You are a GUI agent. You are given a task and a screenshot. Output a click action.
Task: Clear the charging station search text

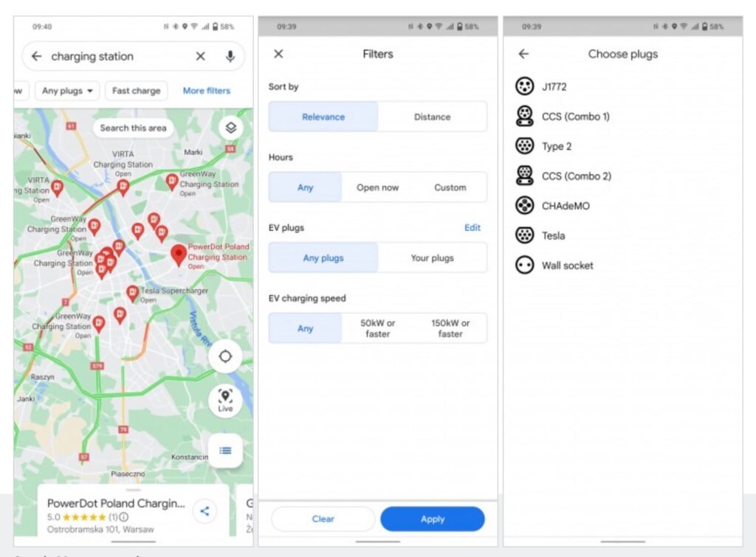click(200, 57)
